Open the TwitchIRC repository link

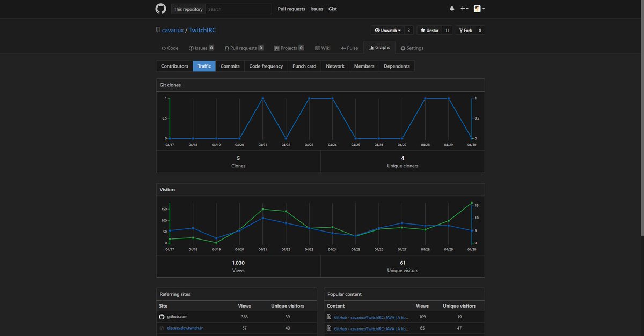[x=202, y=31]
